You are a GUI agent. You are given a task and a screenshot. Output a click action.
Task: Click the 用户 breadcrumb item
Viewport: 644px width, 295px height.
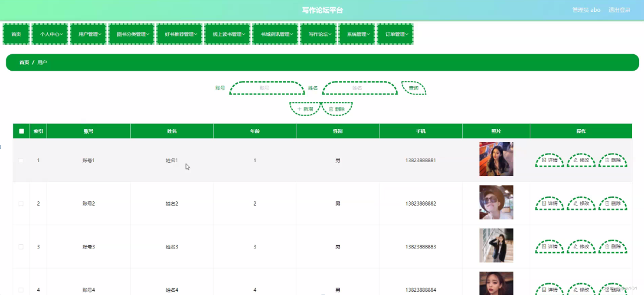click(x=42, y=62)
